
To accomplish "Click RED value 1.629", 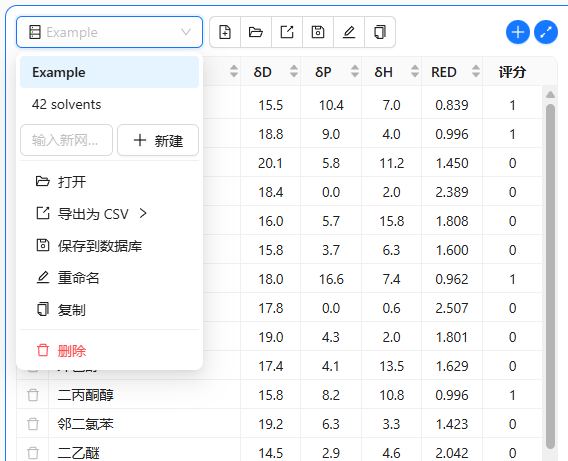I will tap(452, 366).
